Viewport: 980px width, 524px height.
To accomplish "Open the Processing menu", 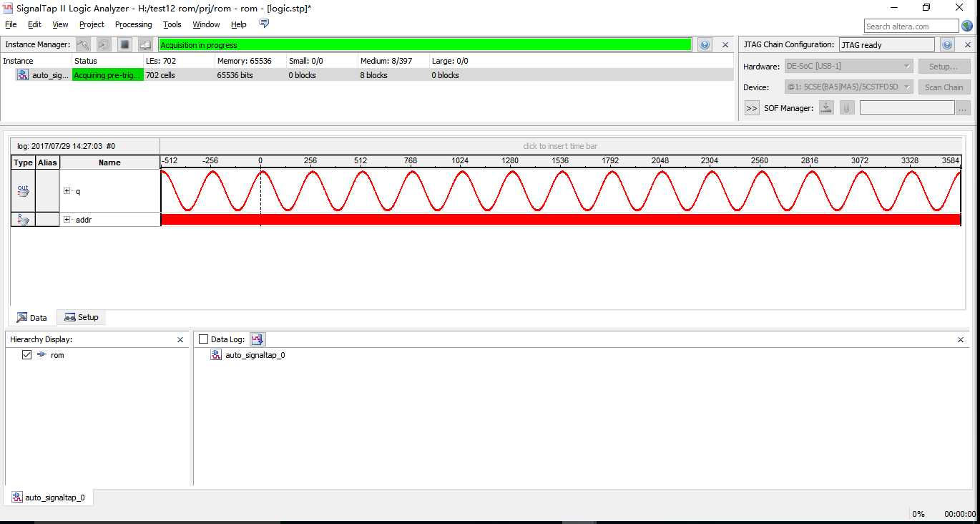I will click(133, 24).
